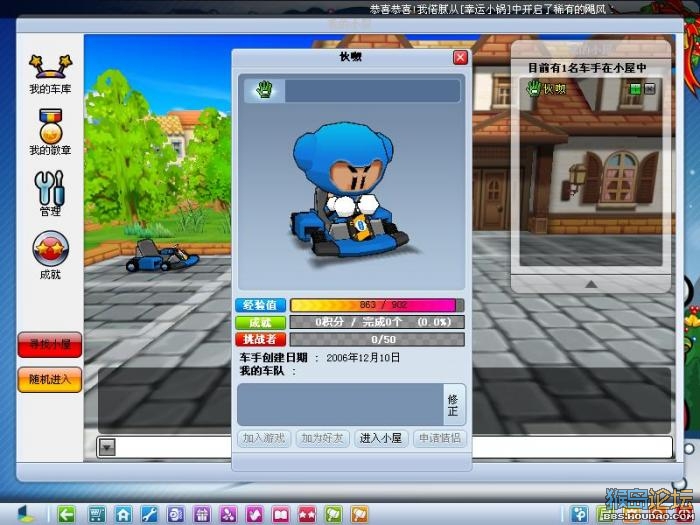Click the green 成就 label in profile
The height and width of the screenshot is (525, 700).
pyautogui.click(x=261, y=322)
